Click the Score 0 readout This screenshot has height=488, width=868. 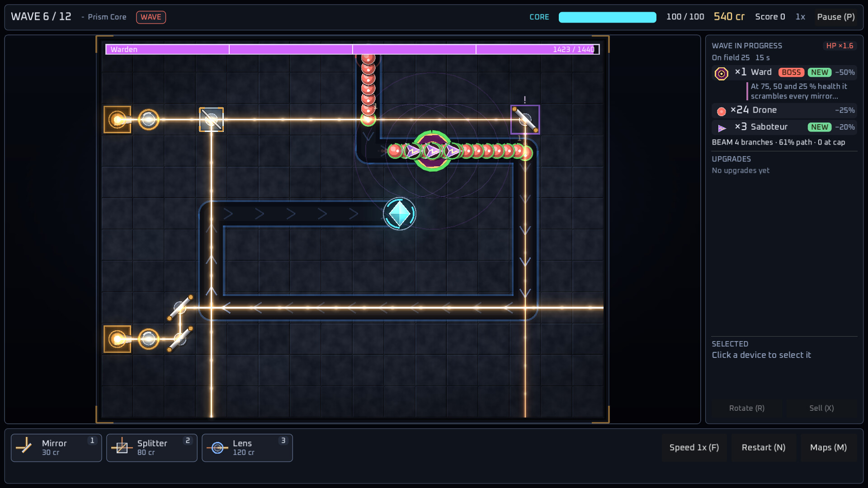point(770,17)
